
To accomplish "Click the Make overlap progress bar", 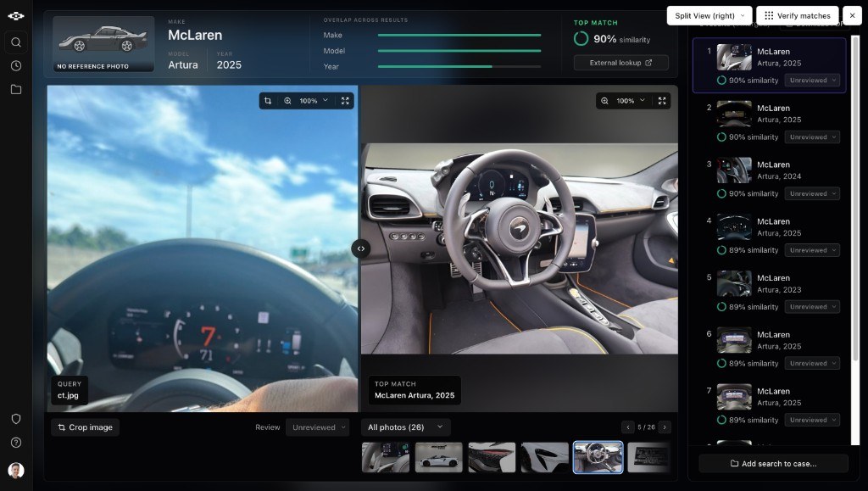I will pos(459,35).
